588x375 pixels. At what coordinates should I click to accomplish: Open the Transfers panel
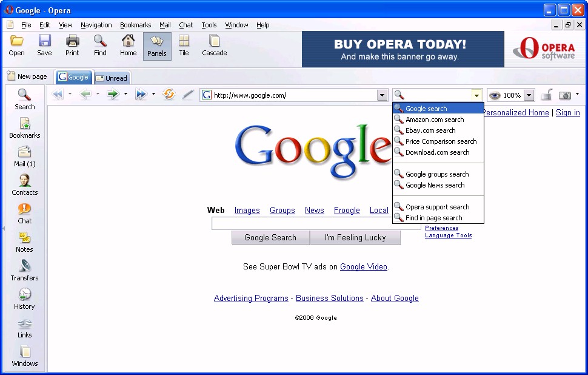(x=24, y=271)
